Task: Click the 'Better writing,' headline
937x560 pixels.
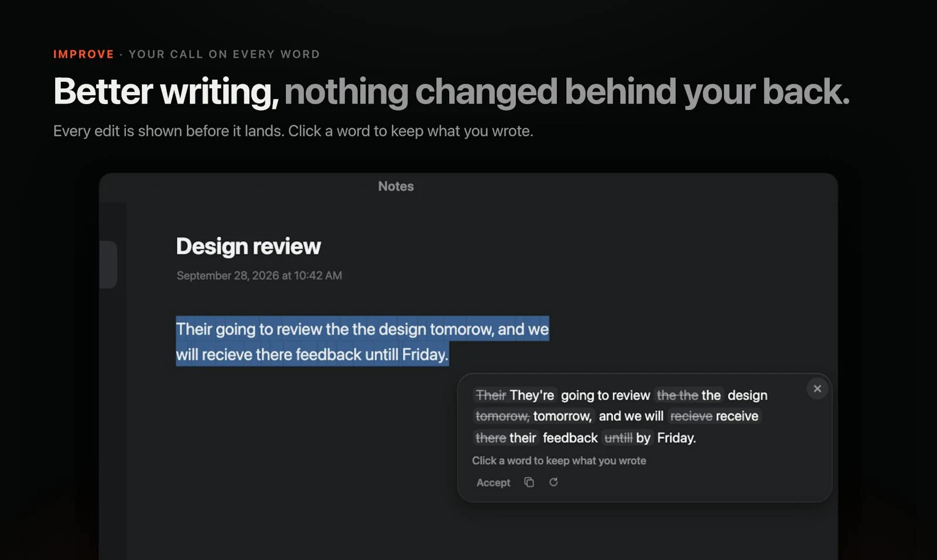Action: click(166, 92)
